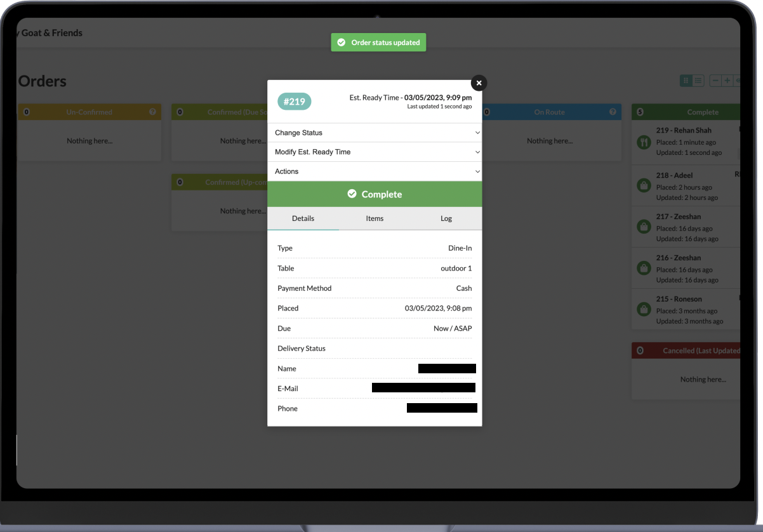Click bag icon for order 218 Adeel
763x532 pixels.
(644, 186)
